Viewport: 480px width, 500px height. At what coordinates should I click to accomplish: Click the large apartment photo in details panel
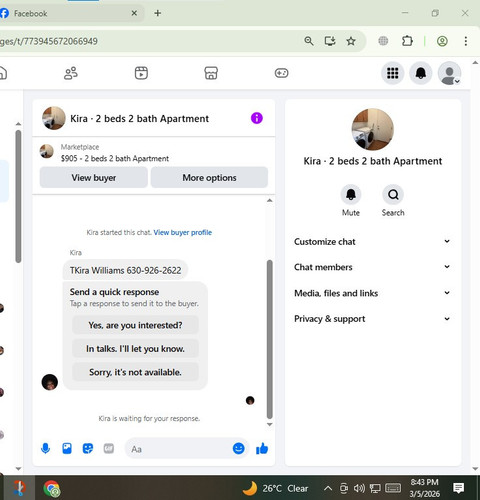(x=373, y=129)
